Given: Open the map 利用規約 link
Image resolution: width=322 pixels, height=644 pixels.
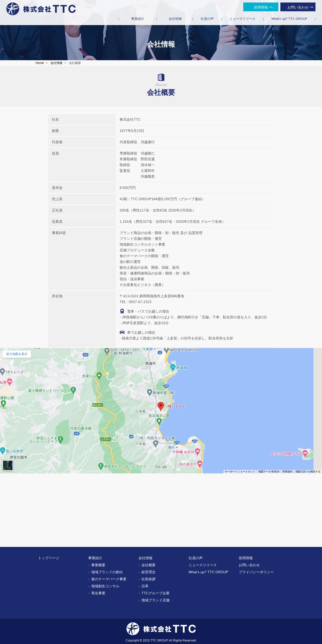Looking at the screenshot, I should coord(287,472).
